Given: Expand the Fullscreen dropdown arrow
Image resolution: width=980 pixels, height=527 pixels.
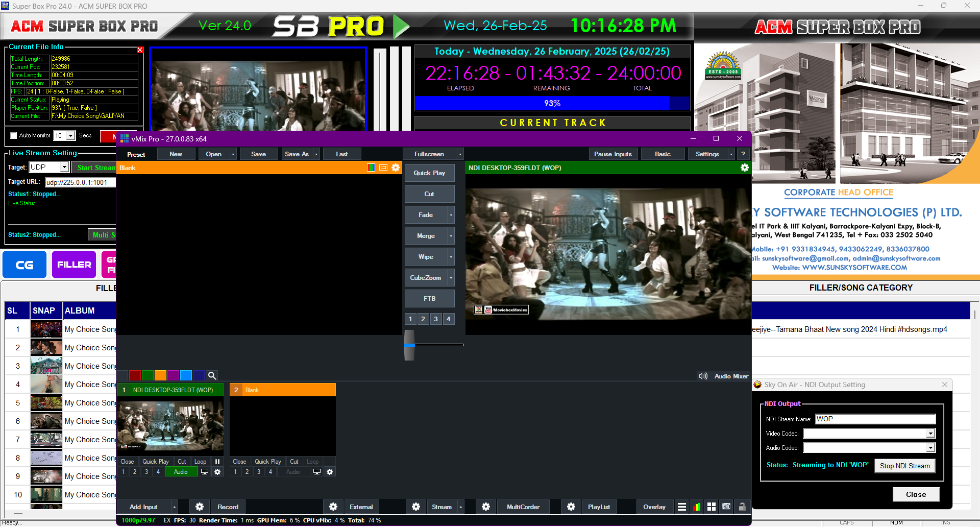Looking at the screenshot, I should 460,154.
